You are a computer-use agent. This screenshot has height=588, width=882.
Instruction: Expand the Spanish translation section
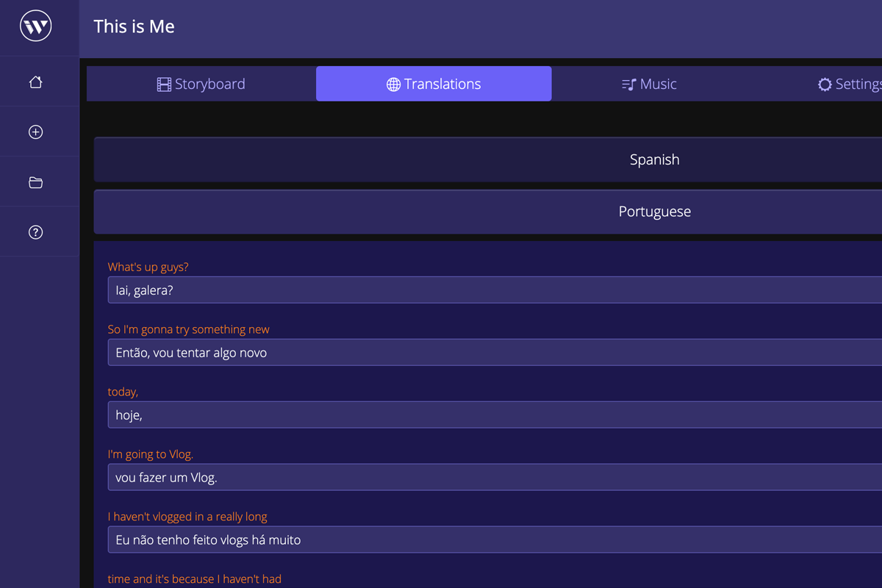point(654,159)
